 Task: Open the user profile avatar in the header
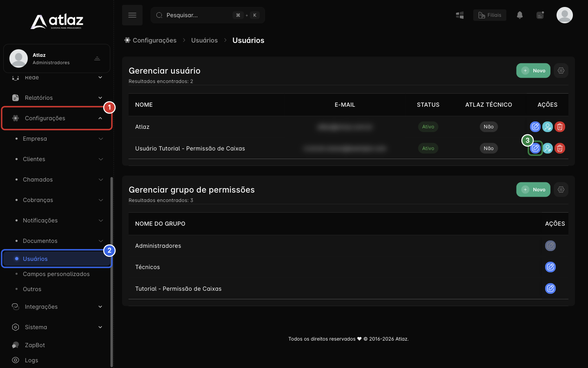tap(565, 15)
